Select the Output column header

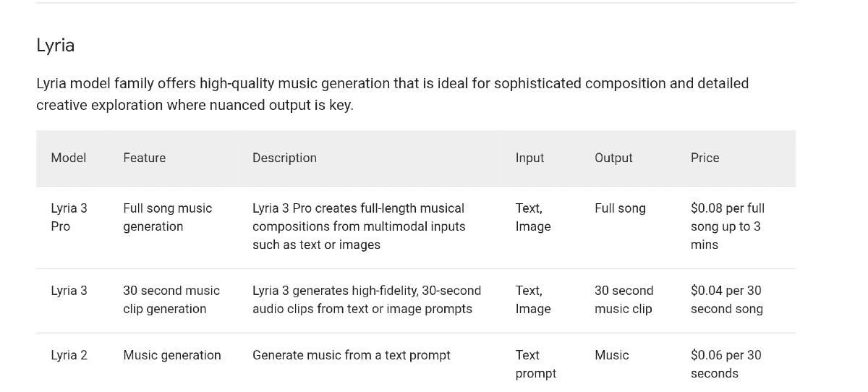pyautogui.click(x=613, y=158)
